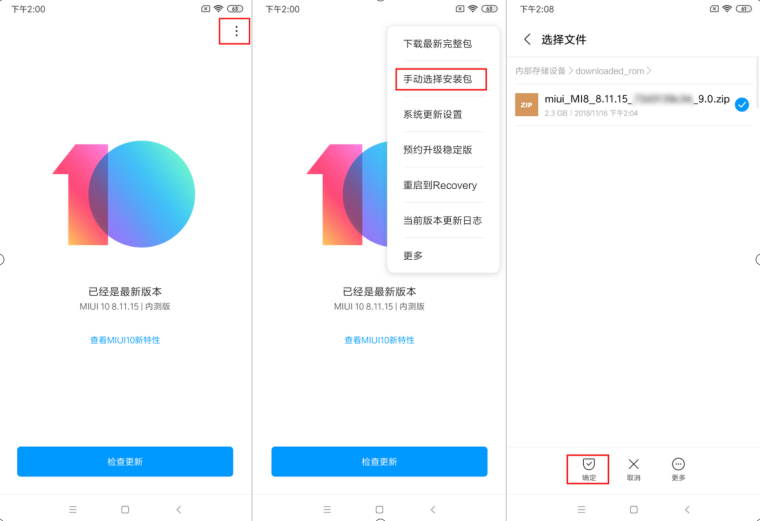
Task: Open 查看MIUI10新特性 link below the open menu
Action: pos(379,340)
